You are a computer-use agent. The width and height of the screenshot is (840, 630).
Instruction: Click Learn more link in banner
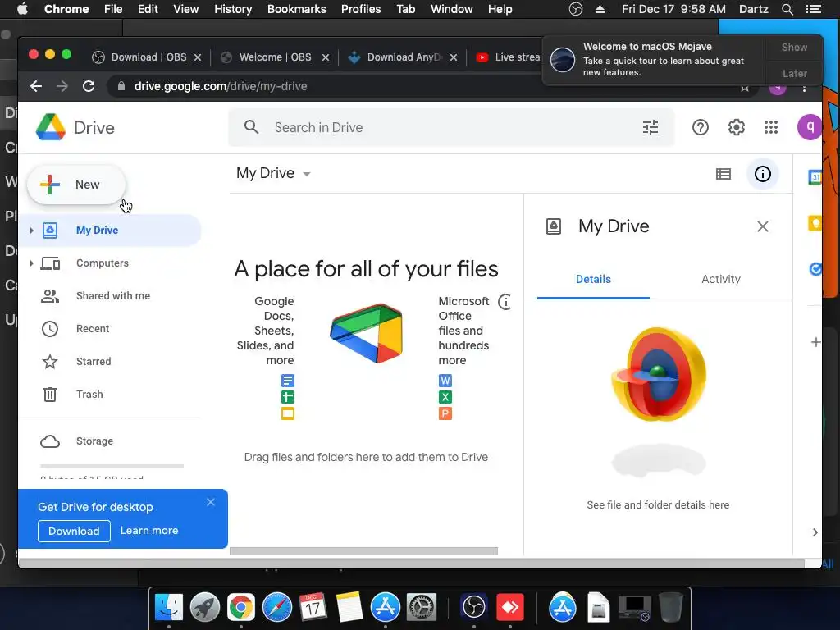(x=149, y=531)
